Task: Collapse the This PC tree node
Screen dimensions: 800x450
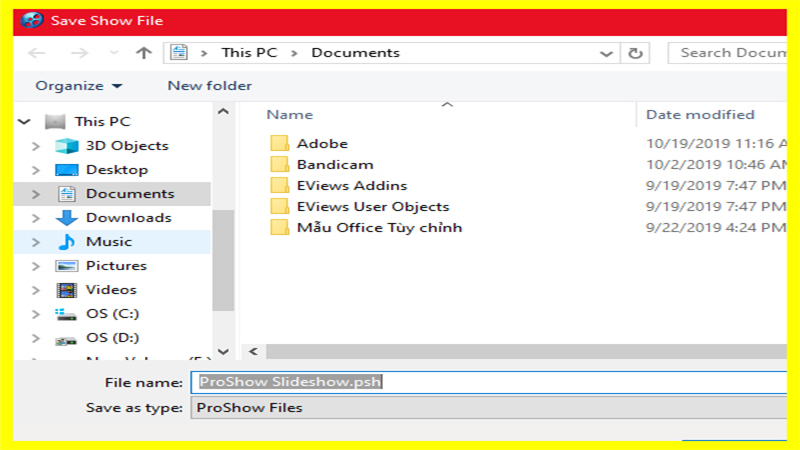Action: 24,121
